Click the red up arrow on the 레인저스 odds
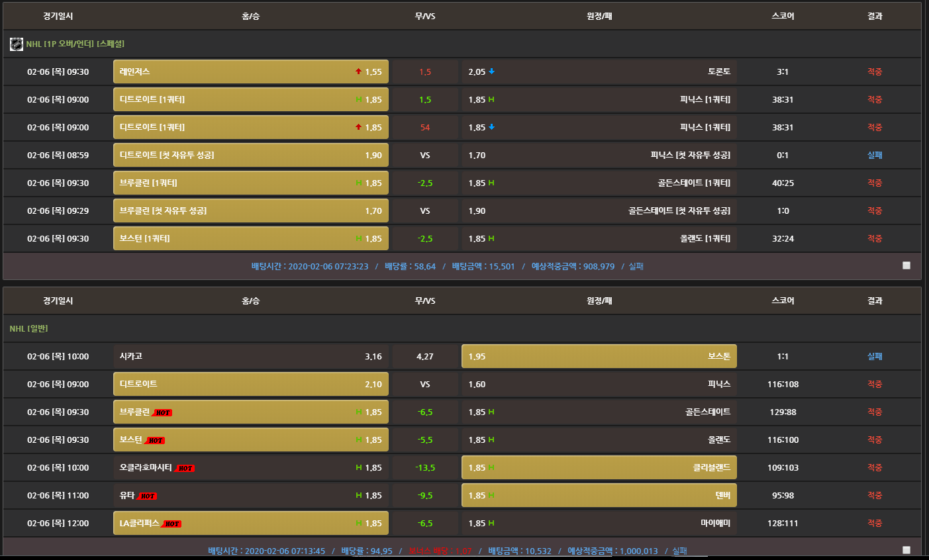This screenshot has width=929, height=560. click(x=358, y=71)
